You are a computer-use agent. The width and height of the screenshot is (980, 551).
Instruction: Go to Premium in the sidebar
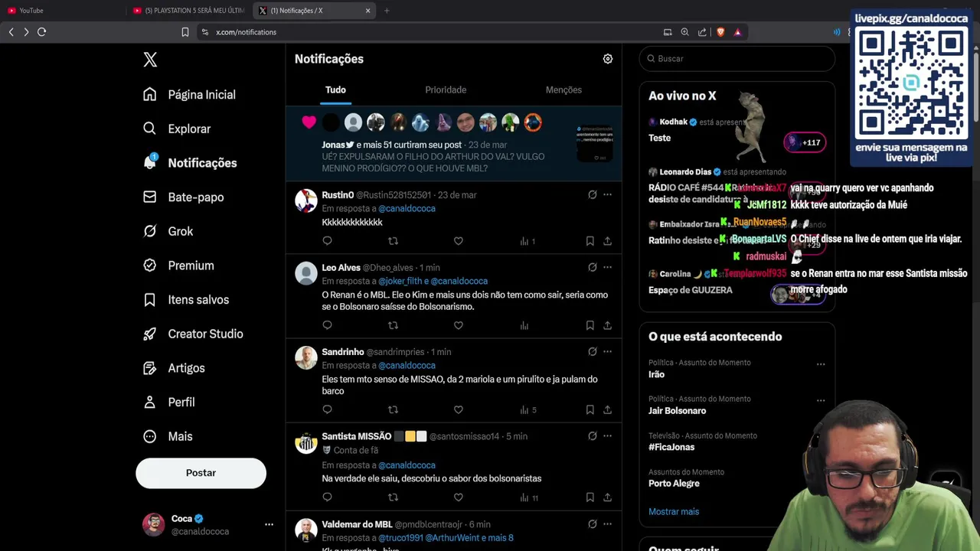178,266
